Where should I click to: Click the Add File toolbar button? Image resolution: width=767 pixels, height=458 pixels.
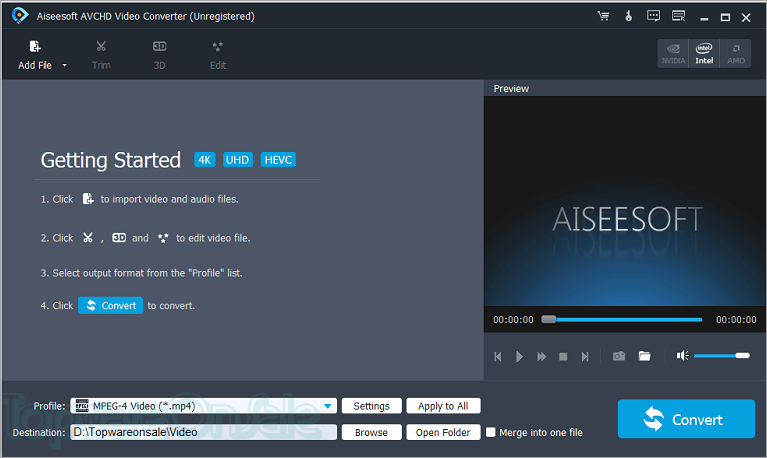(x=35, y=55)
